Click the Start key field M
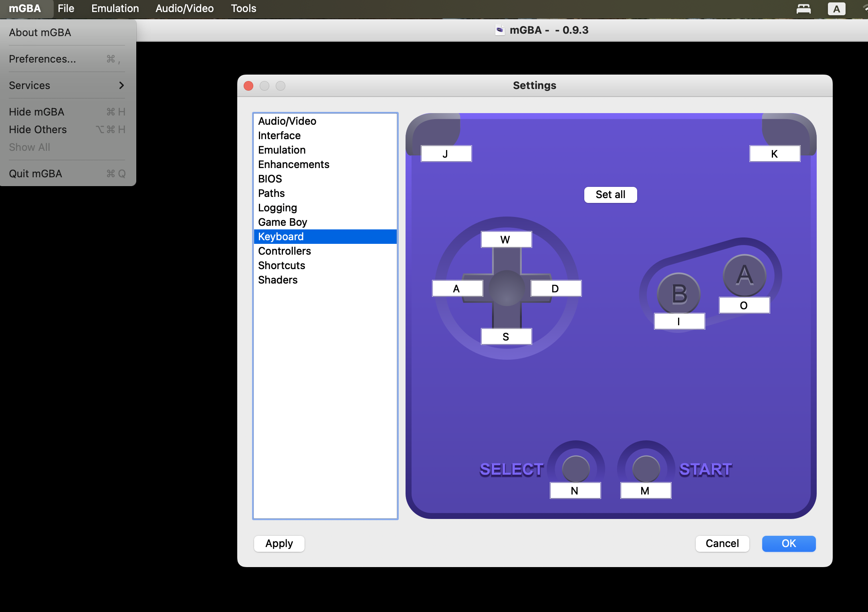This screenshot has height=612, width=868. (646, 491)
